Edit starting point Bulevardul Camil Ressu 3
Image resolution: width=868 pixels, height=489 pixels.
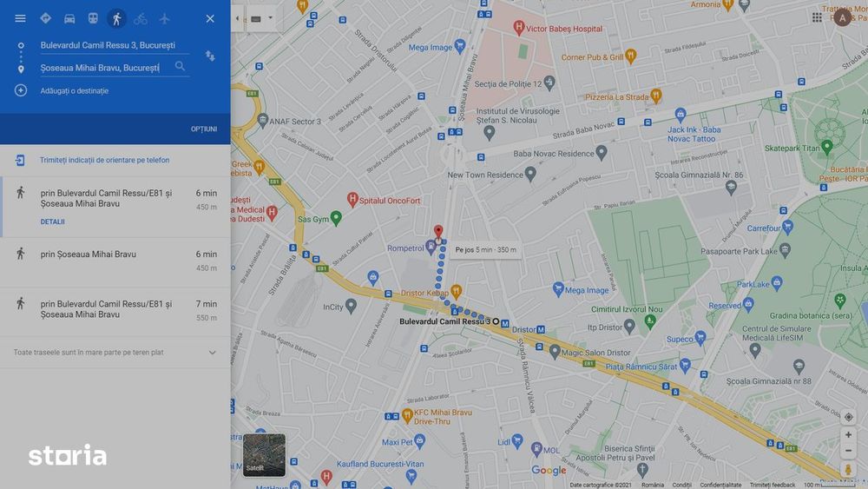[114, 45]
